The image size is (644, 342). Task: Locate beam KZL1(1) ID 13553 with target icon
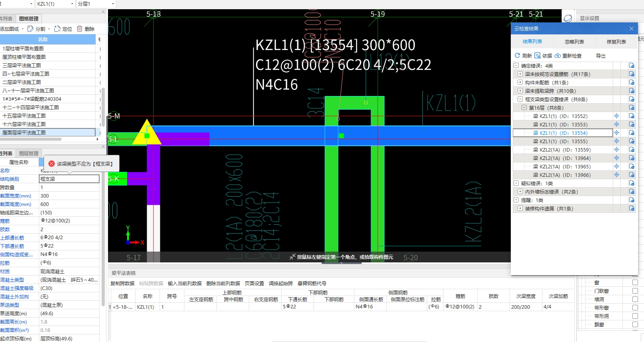click(x=616, y=124)
